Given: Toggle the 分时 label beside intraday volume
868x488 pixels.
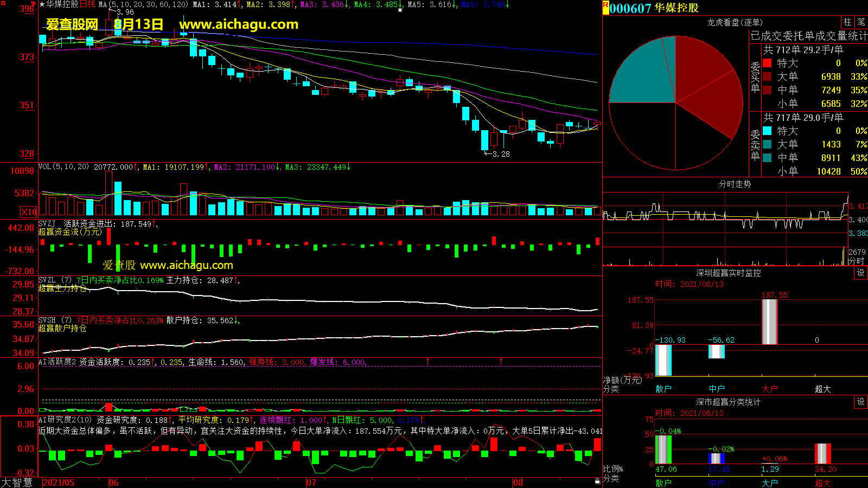Looking at the screenshot, I should coord(856,261).
